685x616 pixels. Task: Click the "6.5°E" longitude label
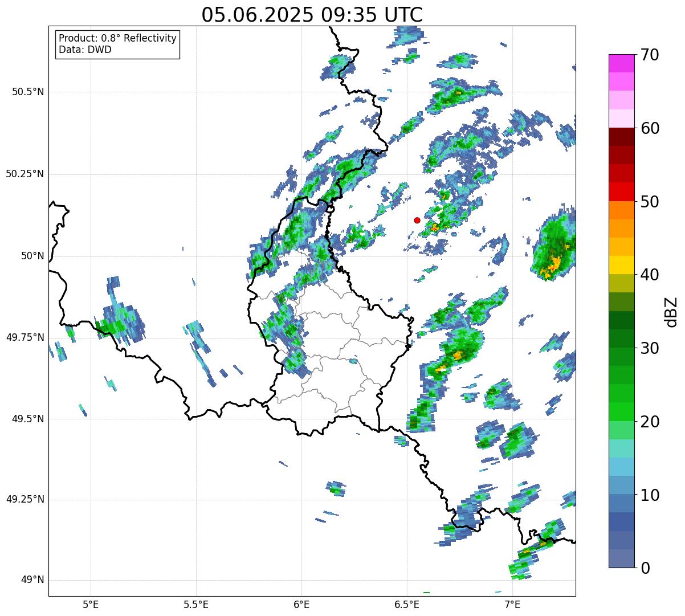(407, 604)
